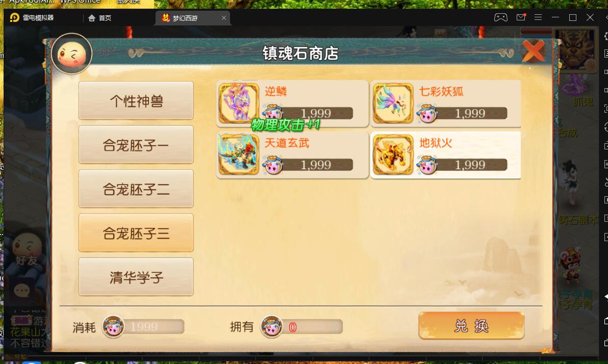Pick the 地狱火 pet icon
This screenshot has height=364, width=608.
click(x=393, y=154)
